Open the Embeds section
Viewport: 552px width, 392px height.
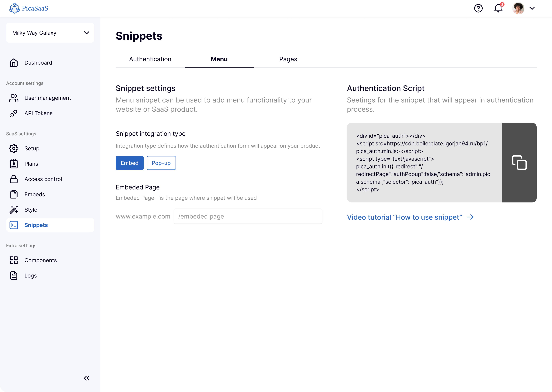click(34, 194)
